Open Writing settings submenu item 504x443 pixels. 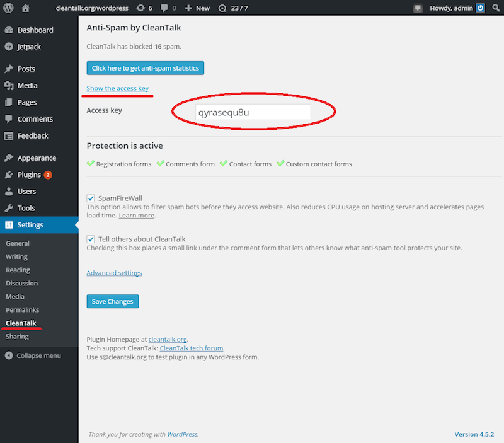[x=17, y=256]
